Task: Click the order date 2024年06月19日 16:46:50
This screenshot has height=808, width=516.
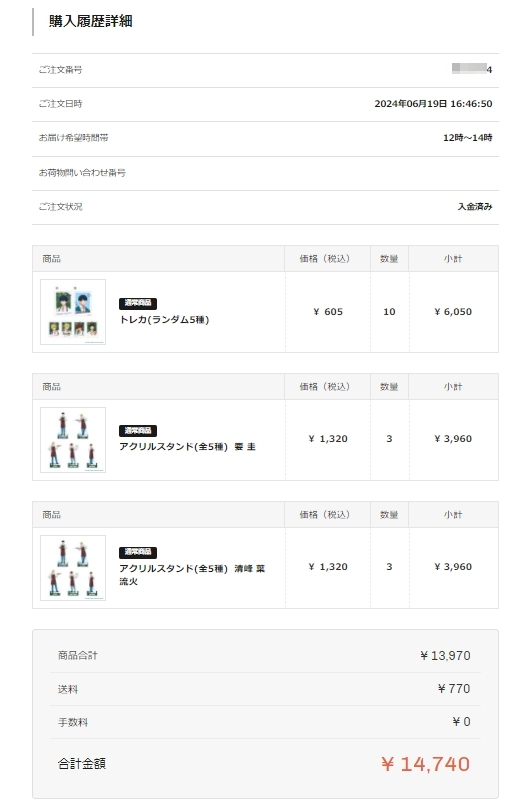Action: pyautogui.click(x=433, y=104)
